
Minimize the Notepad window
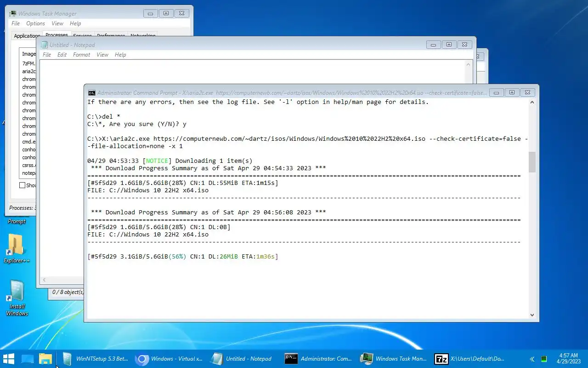[433, 45]
